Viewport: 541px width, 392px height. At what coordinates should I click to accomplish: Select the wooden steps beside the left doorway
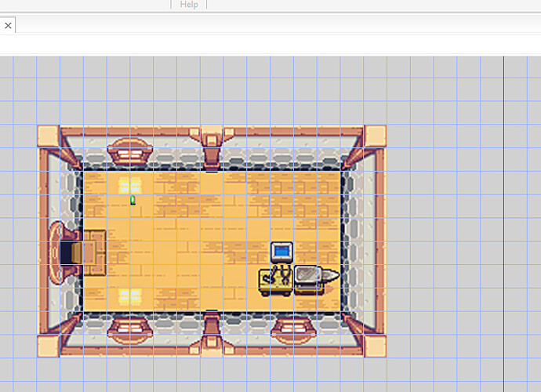click(94, 253)
